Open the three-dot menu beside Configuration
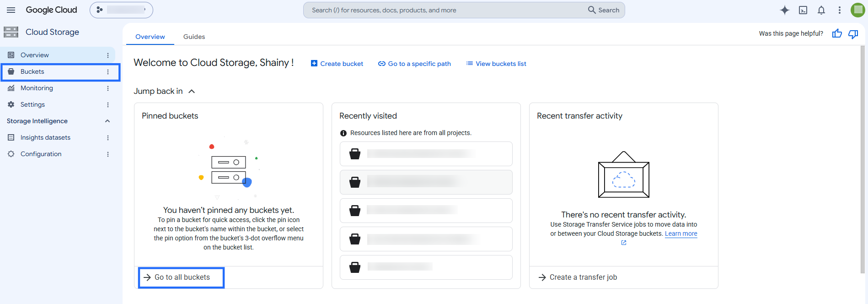The width and height of the screenshot is (868, 304). click(108, 154)
